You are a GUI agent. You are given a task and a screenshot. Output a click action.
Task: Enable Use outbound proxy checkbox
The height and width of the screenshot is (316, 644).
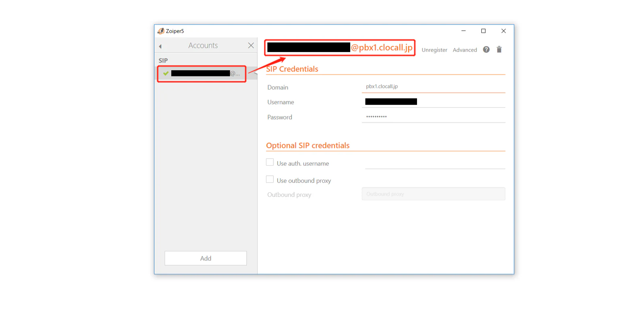point(270,179)
